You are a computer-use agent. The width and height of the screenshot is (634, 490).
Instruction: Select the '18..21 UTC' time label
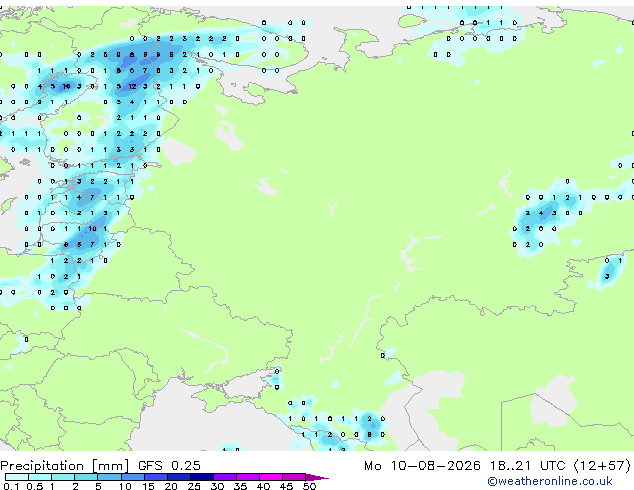point(528,466)
